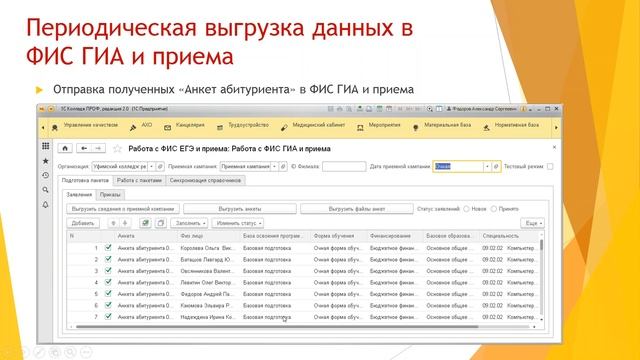Uncheck row 6 Каюмова Эльвира checkbox
The width and height of the screenshot is (640, 360).
click(108, 304)
